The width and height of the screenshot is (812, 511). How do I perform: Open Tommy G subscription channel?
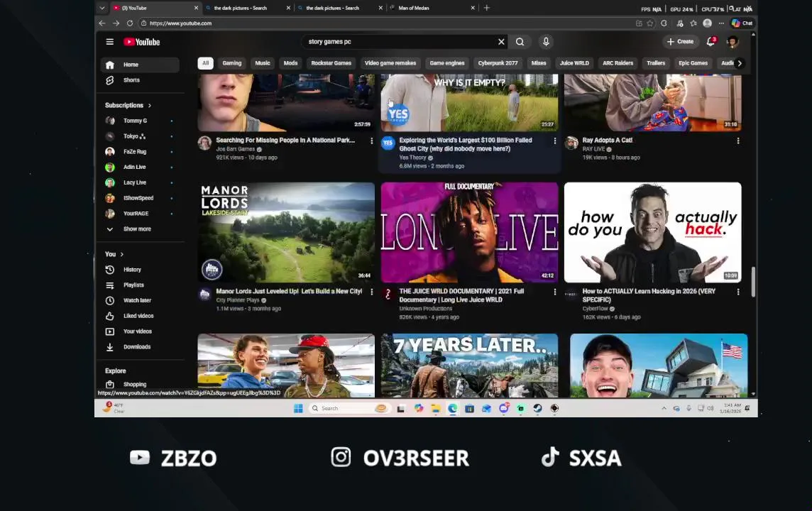pyautogui.click(x=140, y=121)
